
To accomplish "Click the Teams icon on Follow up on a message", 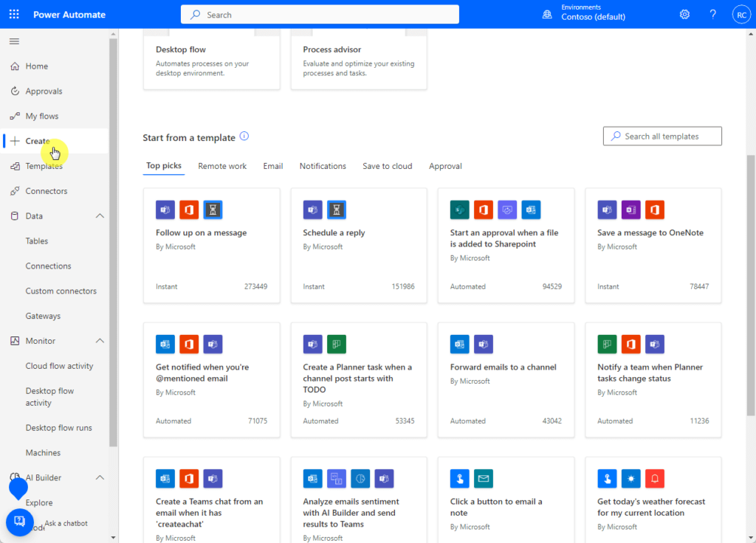I will click(165, 210).
